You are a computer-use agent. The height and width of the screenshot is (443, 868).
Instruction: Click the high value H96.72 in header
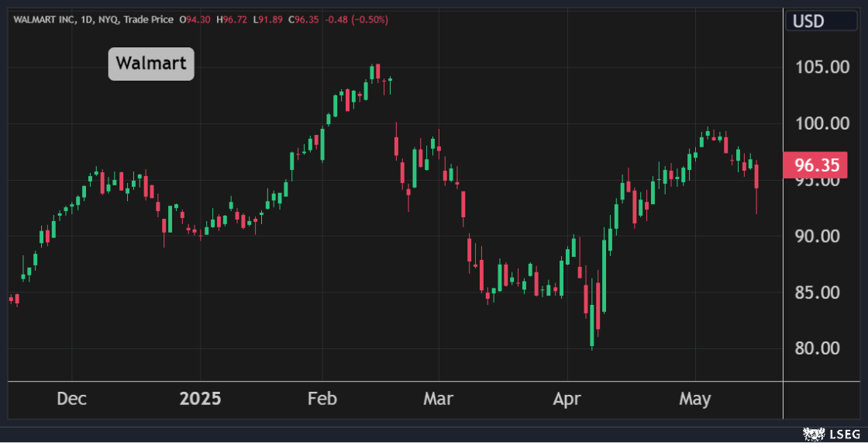[233, 19]
